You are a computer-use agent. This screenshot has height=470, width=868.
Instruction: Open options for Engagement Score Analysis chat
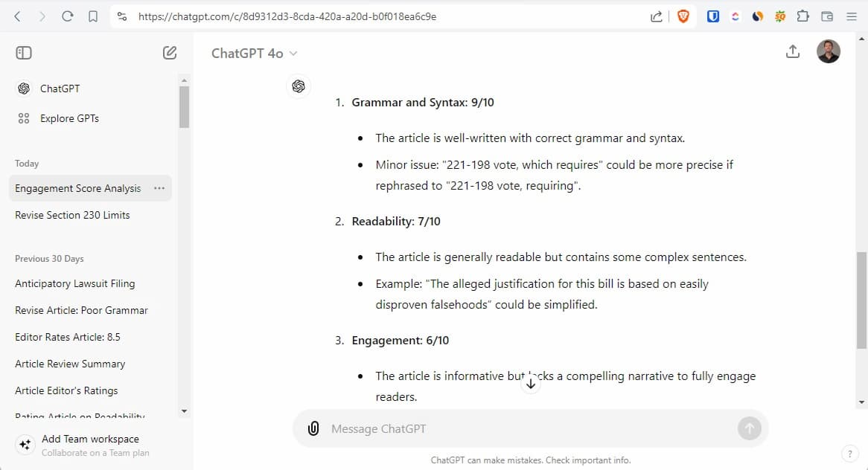coord(159,188)
